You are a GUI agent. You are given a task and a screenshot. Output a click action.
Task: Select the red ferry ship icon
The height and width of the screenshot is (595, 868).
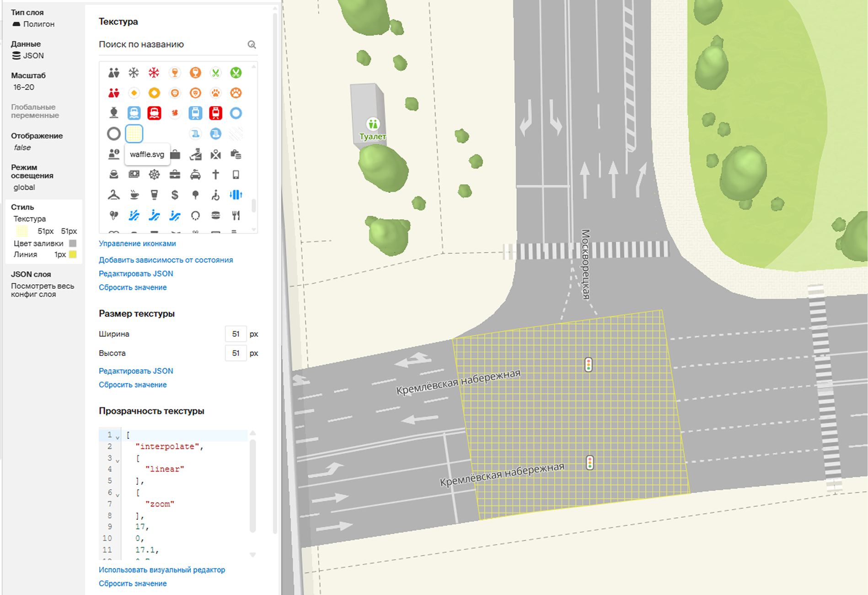155,113
